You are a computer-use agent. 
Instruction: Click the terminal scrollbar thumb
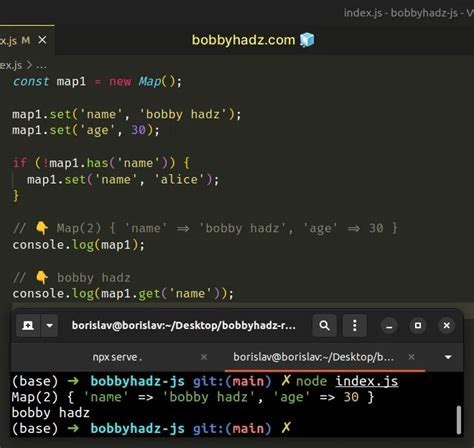(x=459, y=419)
